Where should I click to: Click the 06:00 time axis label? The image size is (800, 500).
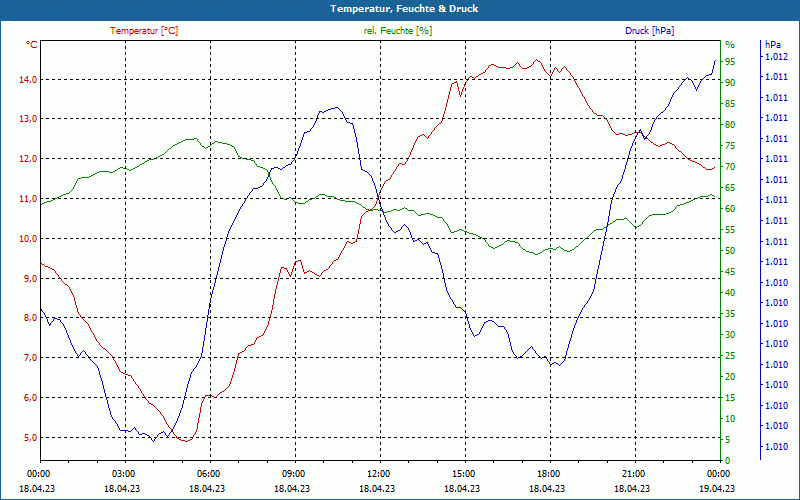tap(209, 473)
